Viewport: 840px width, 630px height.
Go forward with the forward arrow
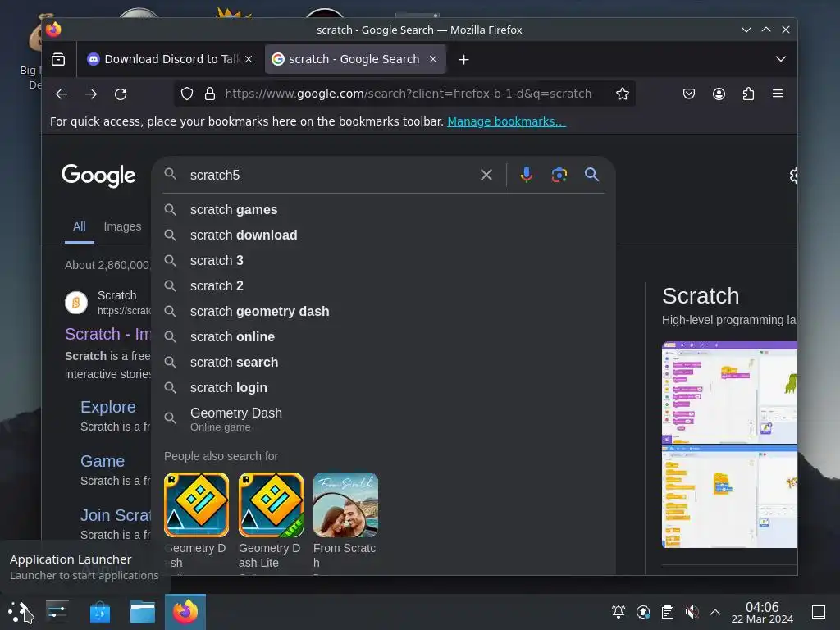[x=91, y=94]
